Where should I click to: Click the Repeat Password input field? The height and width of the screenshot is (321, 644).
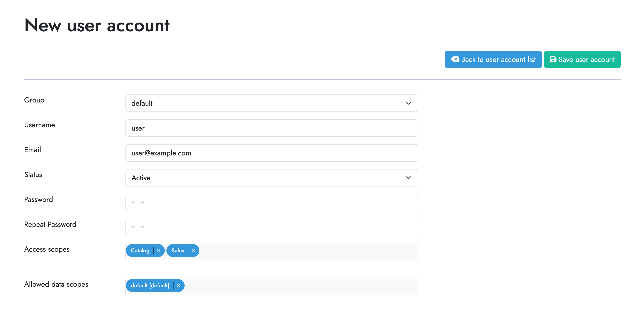pos(272,227)
